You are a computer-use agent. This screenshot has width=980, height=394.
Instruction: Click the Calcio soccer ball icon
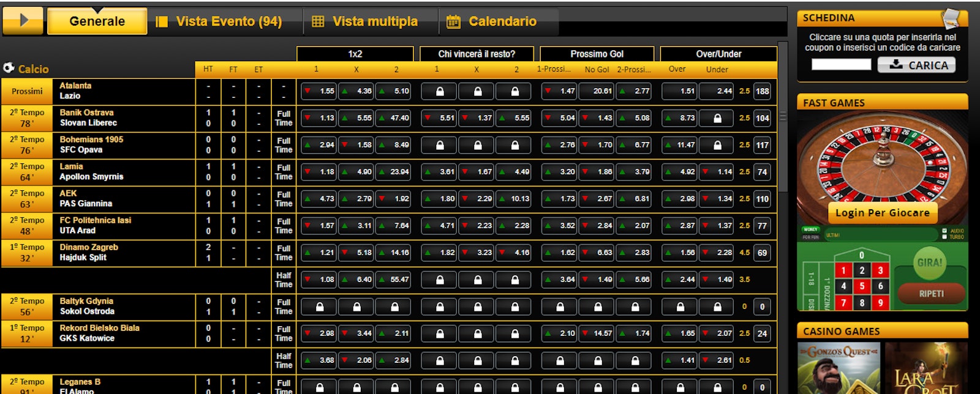coord(9,68)
